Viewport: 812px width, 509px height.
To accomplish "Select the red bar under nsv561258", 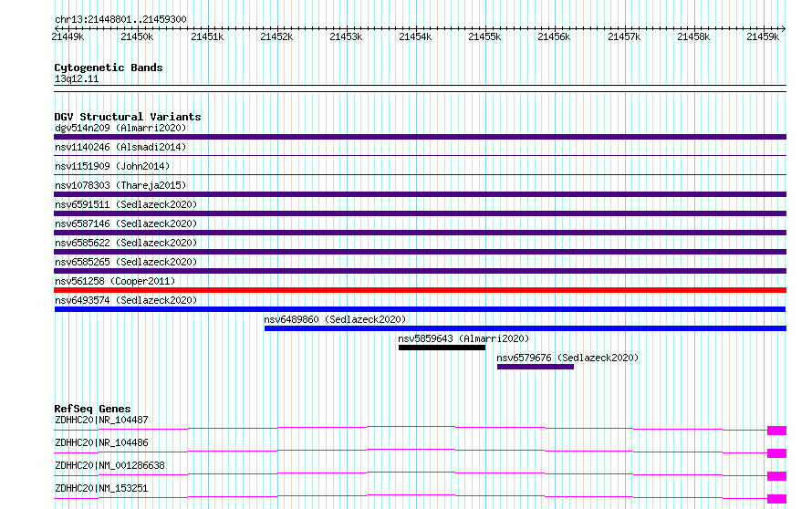I will (x=420, y=290).
